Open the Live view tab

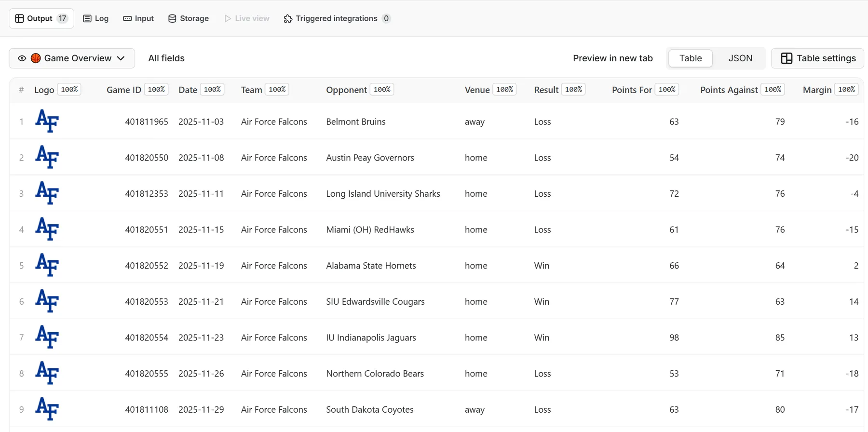click(x=247, y=18)
